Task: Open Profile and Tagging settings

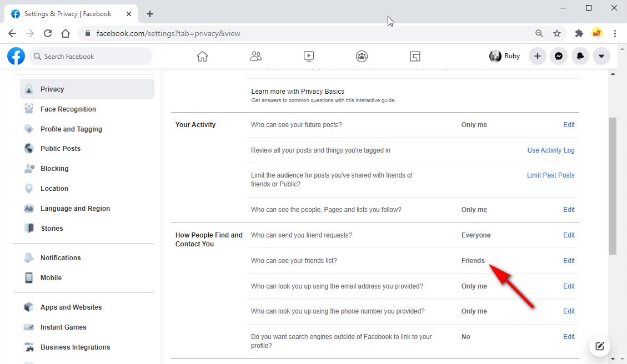Action: (71, 129)
